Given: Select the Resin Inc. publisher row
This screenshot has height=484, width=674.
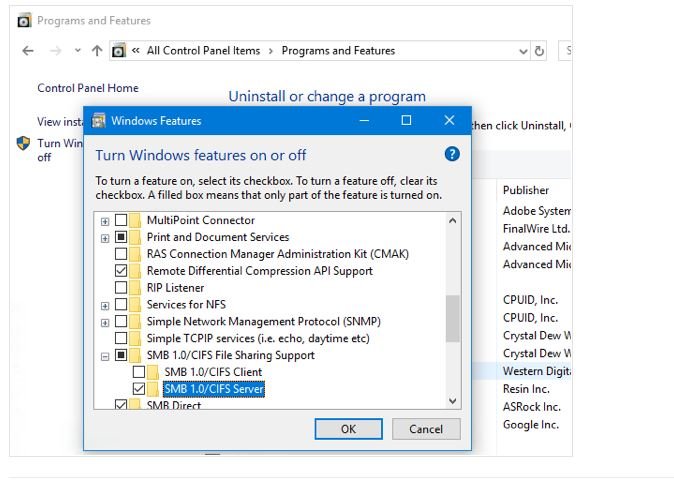Looking at the screenshot, I should [x=526, y=389].
